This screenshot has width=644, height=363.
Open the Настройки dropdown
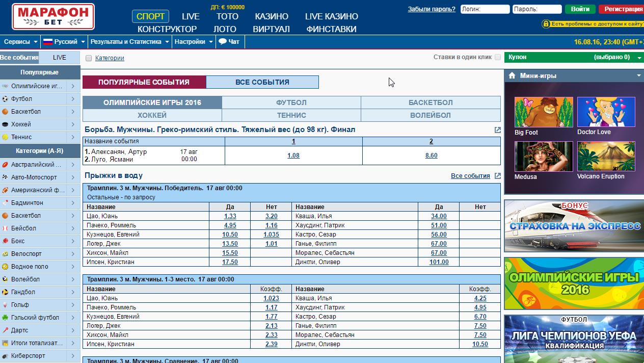coord(194,42)
